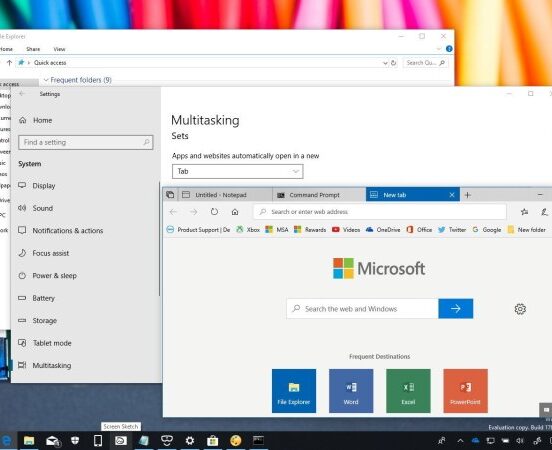Screen dimensions: 552x450
Task: Open the Twitter favorite
Action: [452, 230]
